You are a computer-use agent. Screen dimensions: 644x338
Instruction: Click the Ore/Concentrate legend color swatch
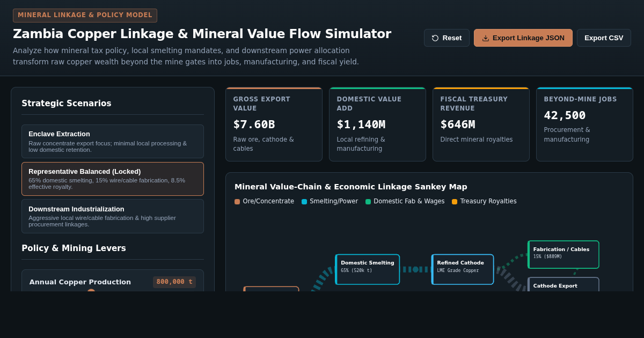(x=237, y=202)
